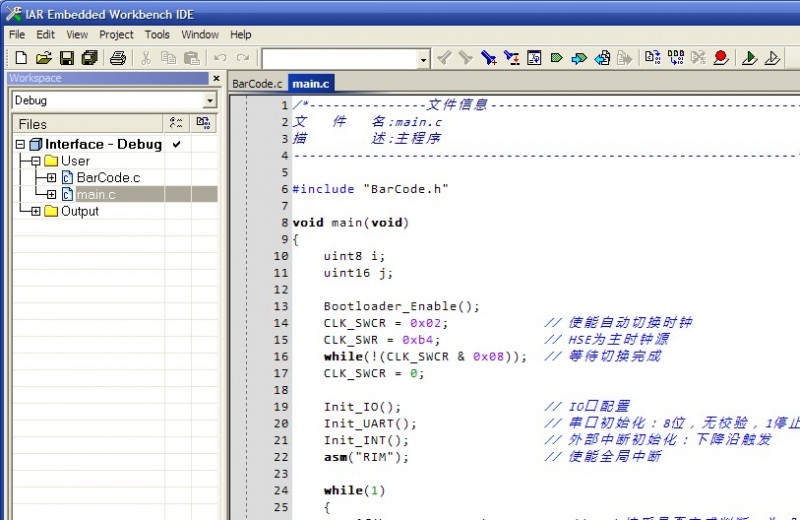Start Download and Debug with green arrow

(748, 58)
